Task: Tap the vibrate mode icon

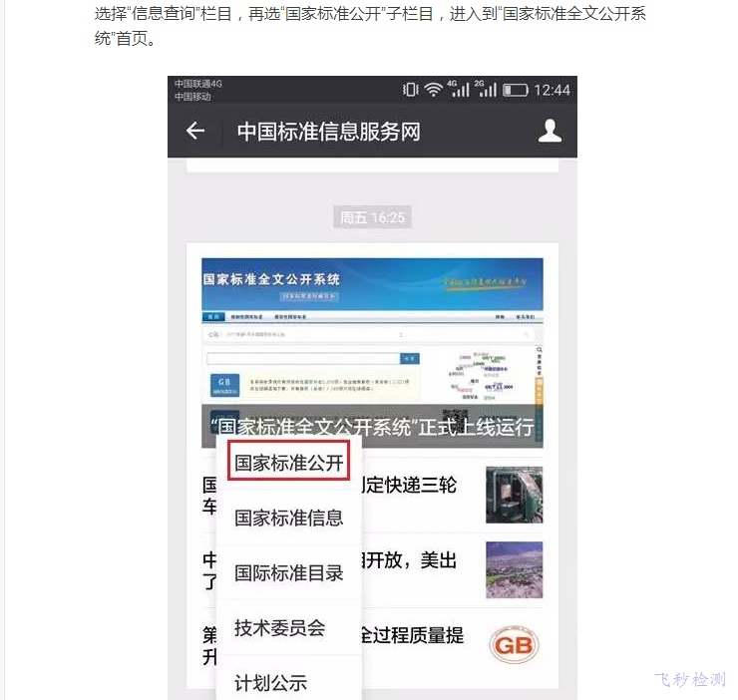Action: [x=411, y=90]
